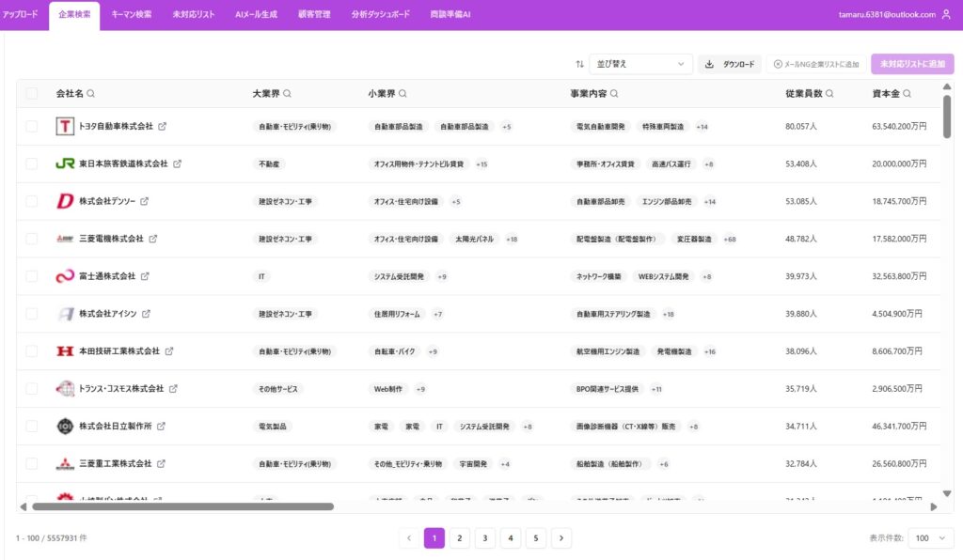Check the 本田技研工業株式会社 row checkbox
The height and width of the screenshot is (560, 963).
(x=31, y=350)
